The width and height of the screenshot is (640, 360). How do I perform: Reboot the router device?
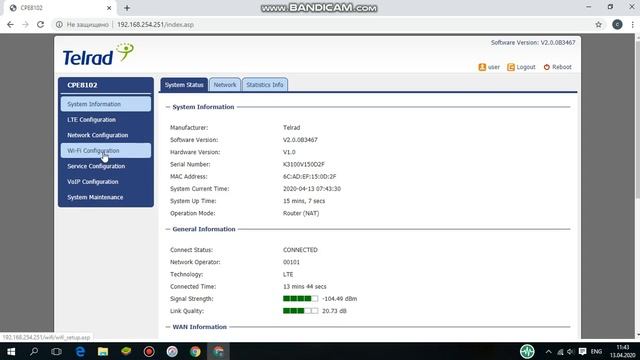(557, 67)
